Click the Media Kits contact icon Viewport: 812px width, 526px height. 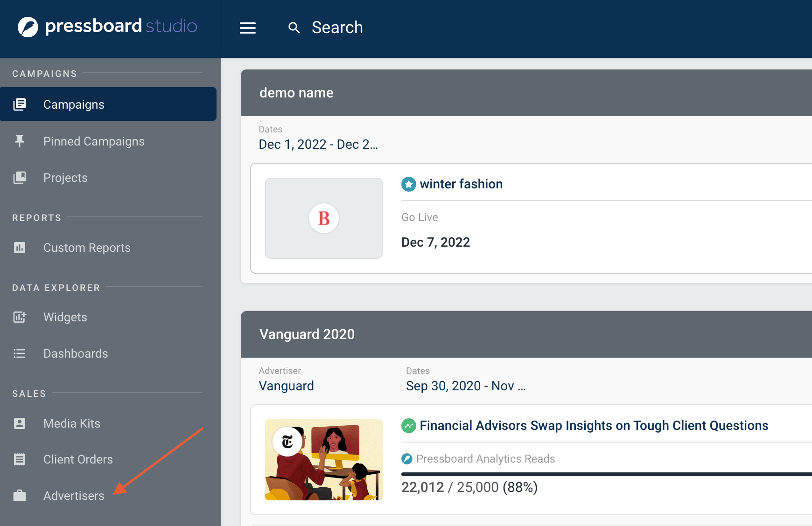20,423
